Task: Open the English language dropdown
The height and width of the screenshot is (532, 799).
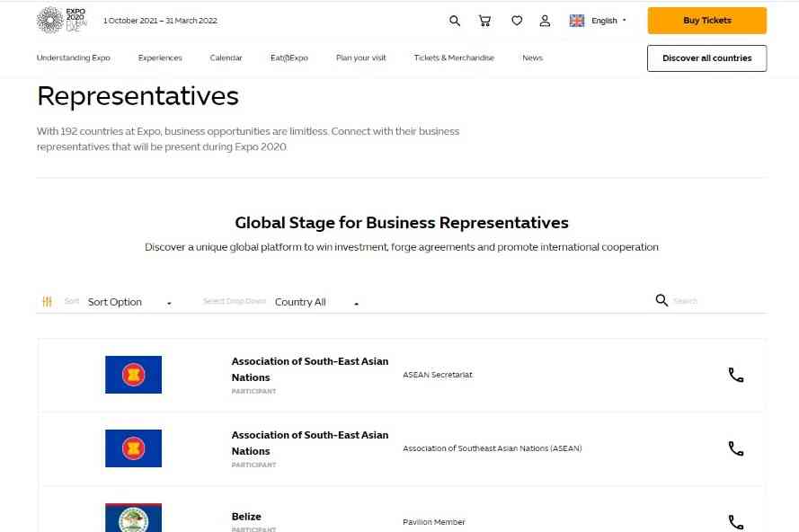Action: (x=608, y=21)
